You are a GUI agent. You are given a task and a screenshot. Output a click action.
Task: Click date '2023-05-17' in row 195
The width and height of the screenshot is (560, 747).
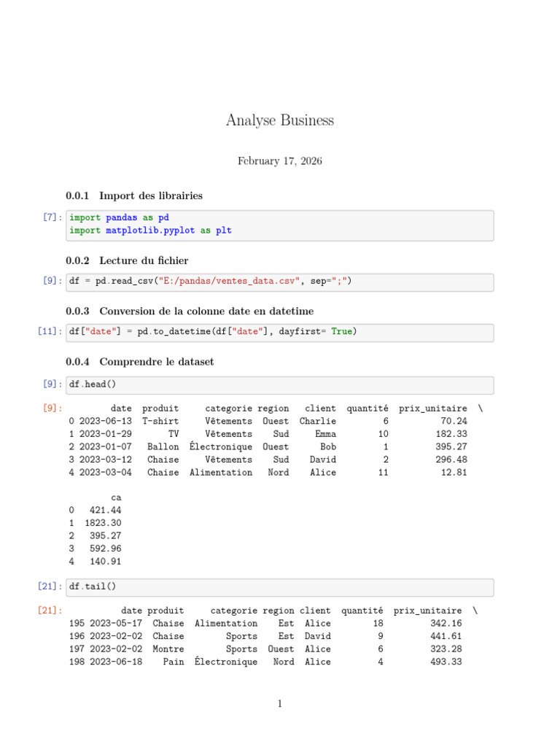(x=116, y=623)
